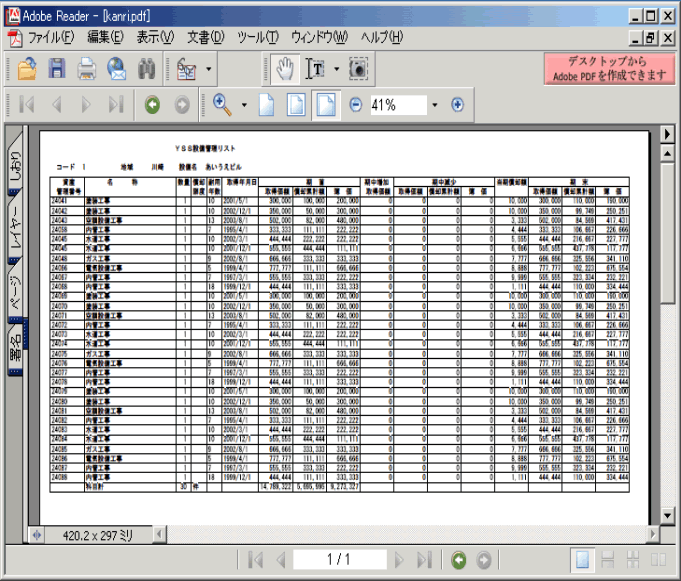
Task: Expand the document pane options arrow
Action: pyautogui.click(x=667, y=134)
